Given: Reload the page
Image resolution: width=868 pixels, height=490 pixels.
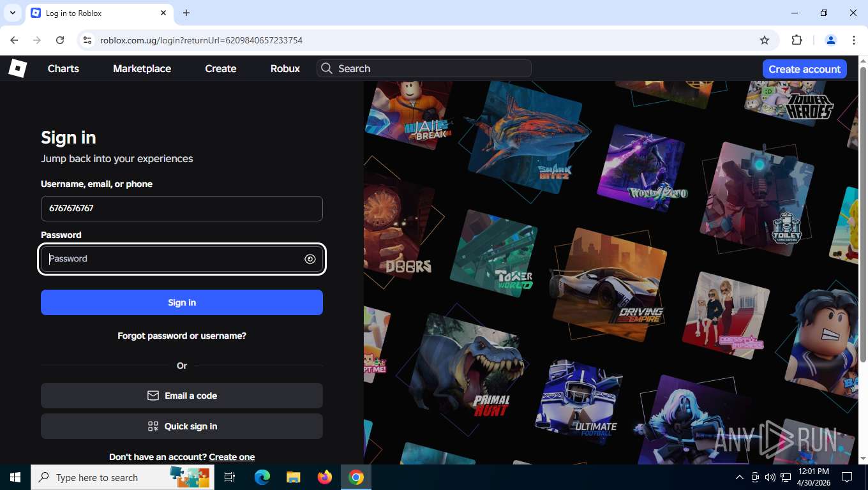Looking at the screenshot, I should [x=60, y=40].
